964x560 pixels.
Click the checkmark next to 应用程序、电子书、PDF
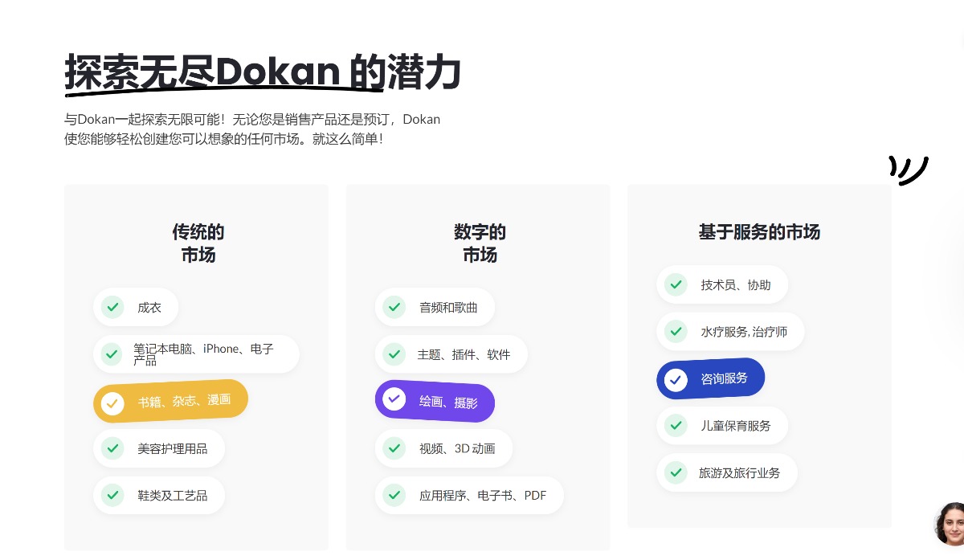[x=394, y=495]
